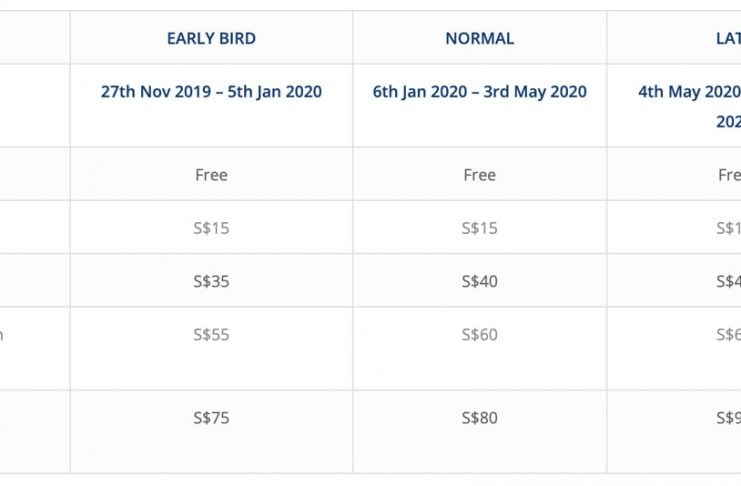Select the S$60 Normal price
This screenshot has width=741, height=486.
tap(480, 335)
